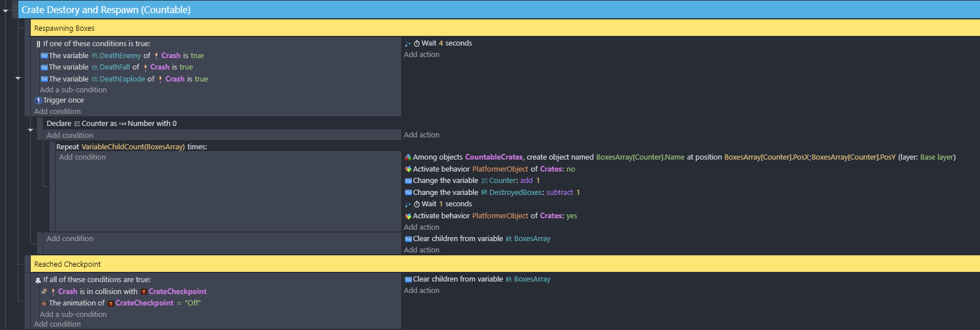The width and height of the screenshot is (980, 330).
Task: Click the variable icon of Clear children in Reached Checkpoint
Action: click(408, 279)
